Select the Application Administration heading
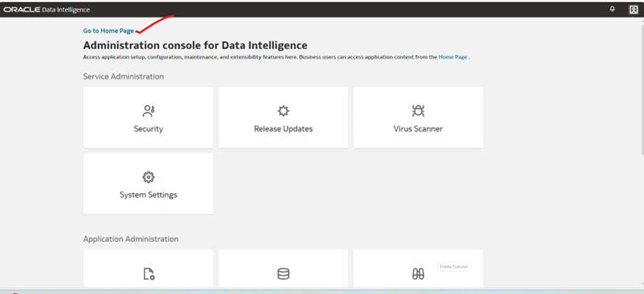The width and height of the screenshot is (644, 294). [x=131, y=239]
